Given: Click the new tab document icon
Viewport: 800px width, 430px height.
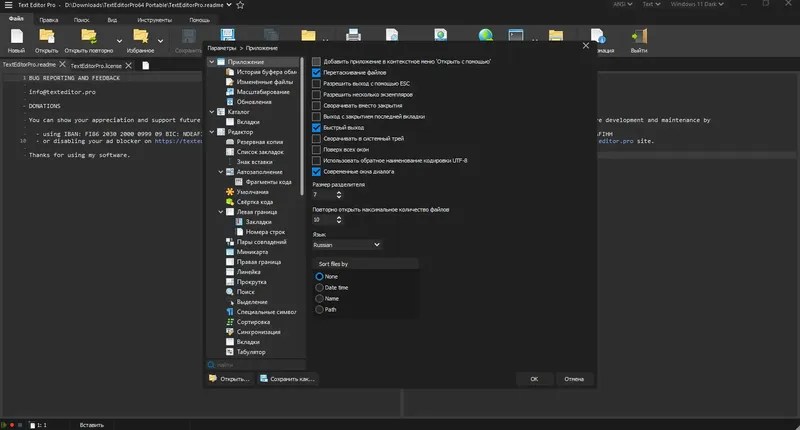Looking at the screenshot, I should pos(145,65).
